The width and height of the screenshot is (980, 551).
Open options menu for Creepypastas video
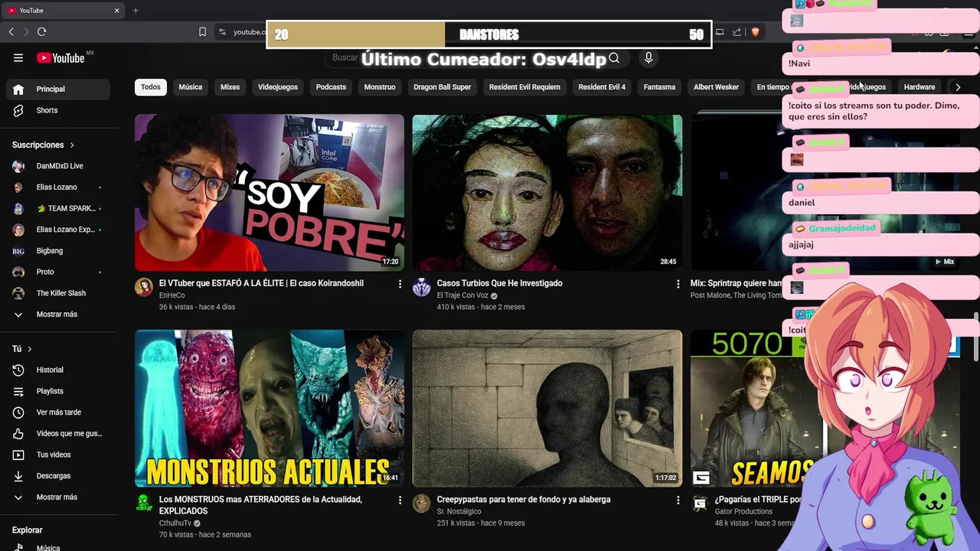pos(678,500)
